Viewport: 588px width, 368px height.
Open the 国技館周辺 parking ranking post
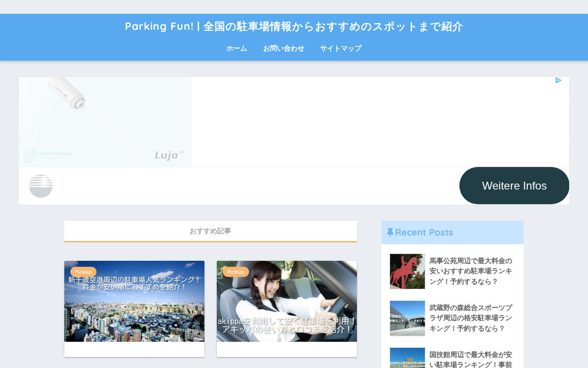click(471, 359)
